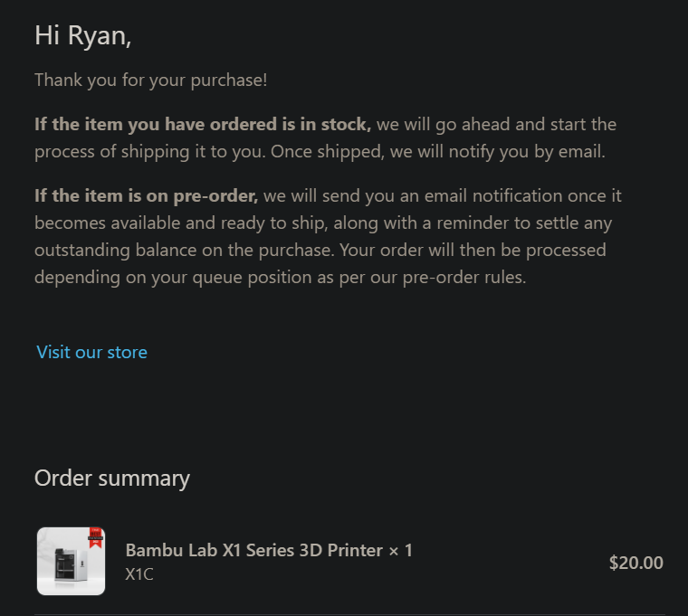Click the bold in stock sentence opening
This screenshot has width=688, height=616.
[x=203, y=125]
